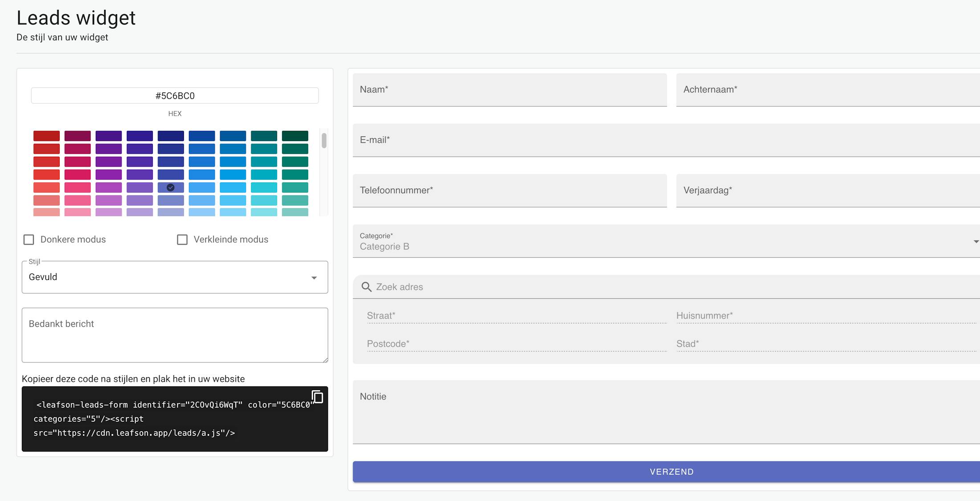The image size is (980, 501).
Task: Choose the darkest green swatch in the top row
Action: pyautogui.click(x=295, y=136)
